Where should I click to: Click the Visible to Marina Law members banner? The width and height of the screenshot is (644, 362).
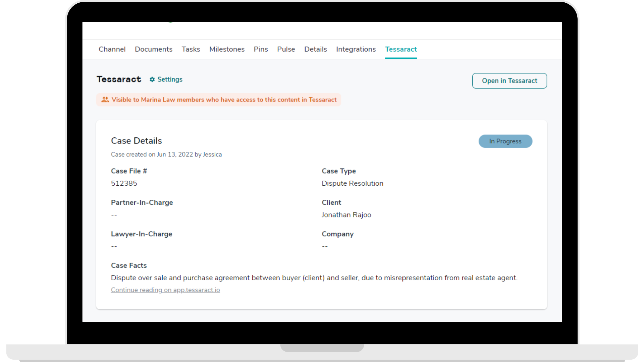(224, 100)
